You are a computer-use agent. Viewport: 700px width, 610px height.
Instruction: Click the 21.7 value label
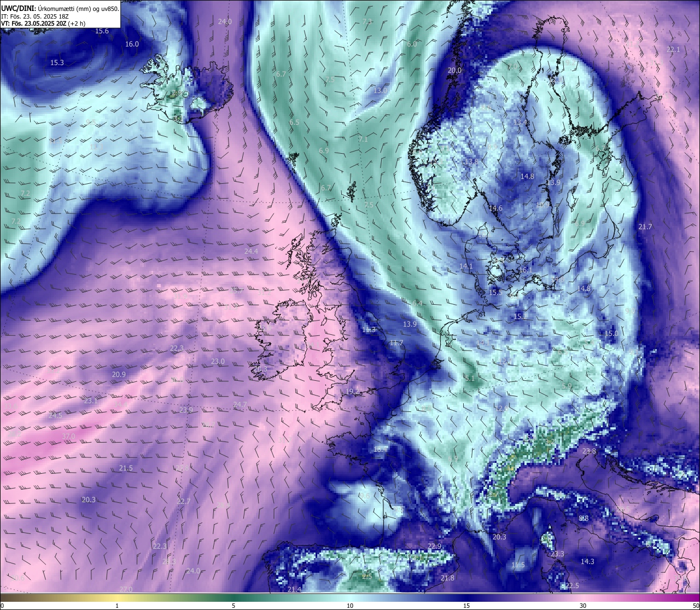pos(645,227)
